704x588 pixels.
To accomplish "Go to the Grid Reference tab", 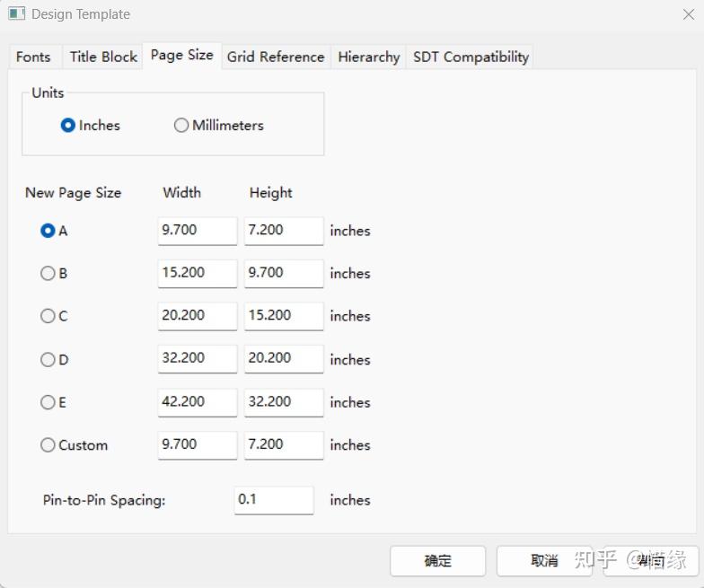I will coord(275,57).
